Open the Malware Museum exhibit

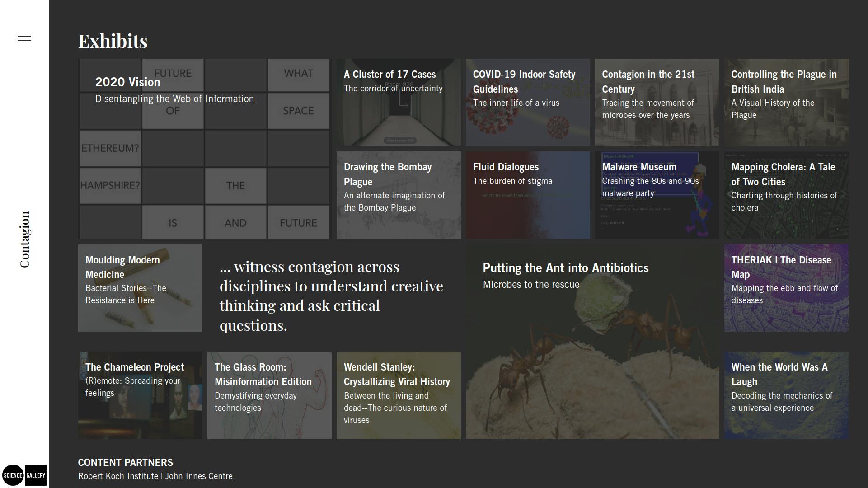[x=657, y=195]
